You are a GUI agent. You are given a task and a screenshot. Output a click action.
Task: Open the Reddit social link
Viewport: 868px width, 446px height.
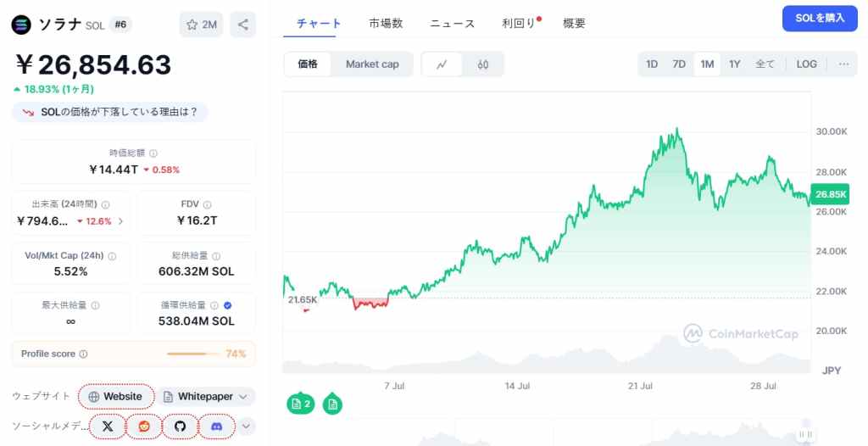pos(144,426)
